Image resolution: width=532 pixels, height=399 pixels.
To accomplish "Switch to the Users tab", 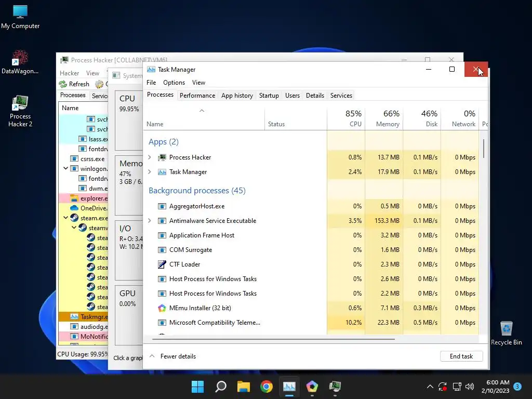I will 292,96.
